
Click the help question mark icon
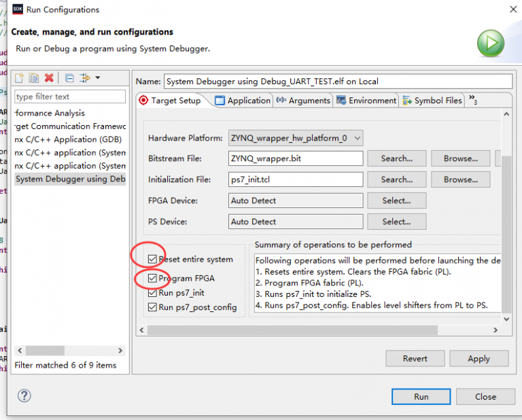point(24,396)
